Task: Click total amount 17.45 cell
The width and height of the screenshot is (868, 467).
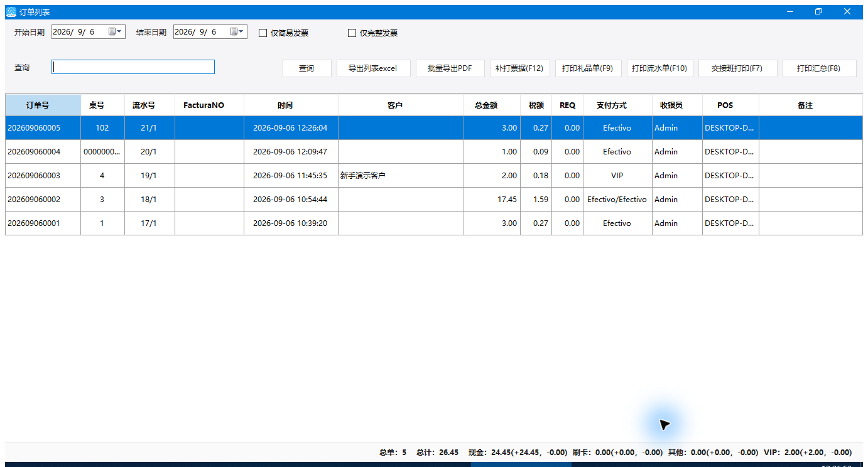Action: tap(492, 200)
